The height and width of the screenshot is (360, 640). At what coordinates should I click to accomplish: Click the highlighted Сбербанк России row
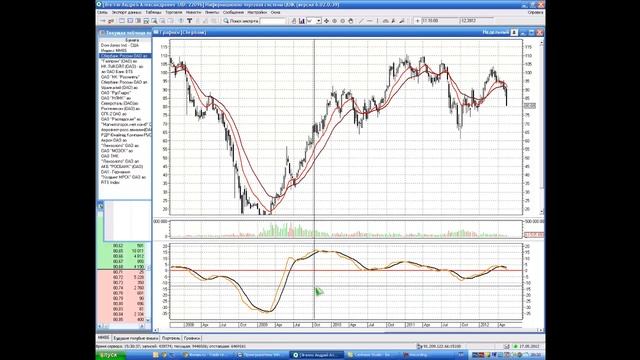[x=125, y=56]
